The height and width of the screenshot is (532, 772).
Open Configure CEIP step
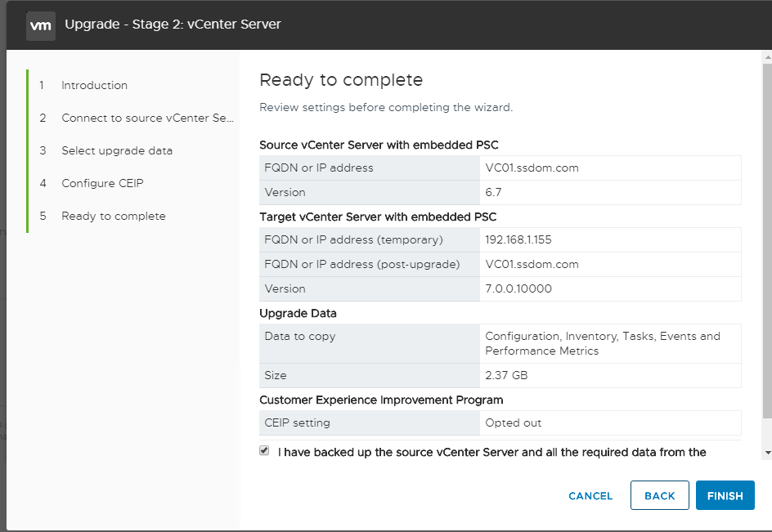point(102,183)
